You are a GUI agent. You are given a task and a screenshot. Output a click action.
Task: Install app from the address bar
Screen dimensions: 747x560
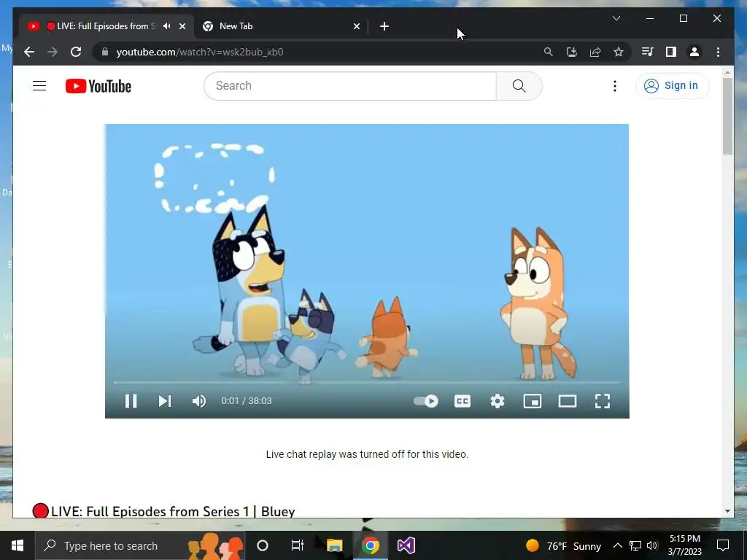point(572,52)
